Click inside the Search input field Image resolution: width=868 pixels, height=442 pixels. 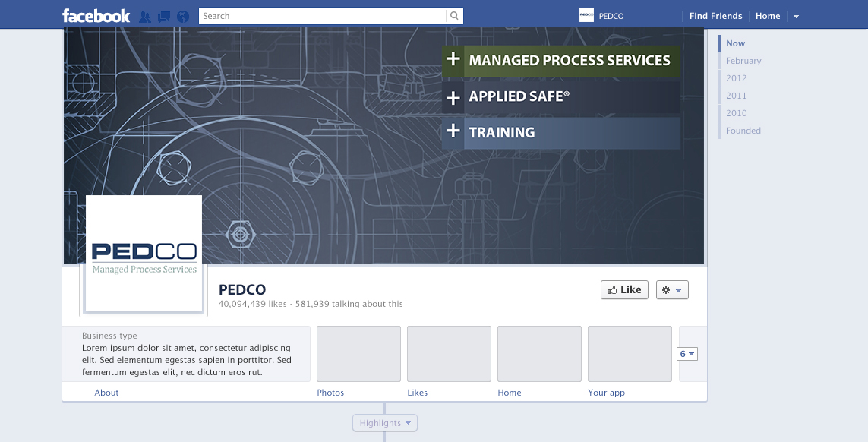tap(319, 15)
